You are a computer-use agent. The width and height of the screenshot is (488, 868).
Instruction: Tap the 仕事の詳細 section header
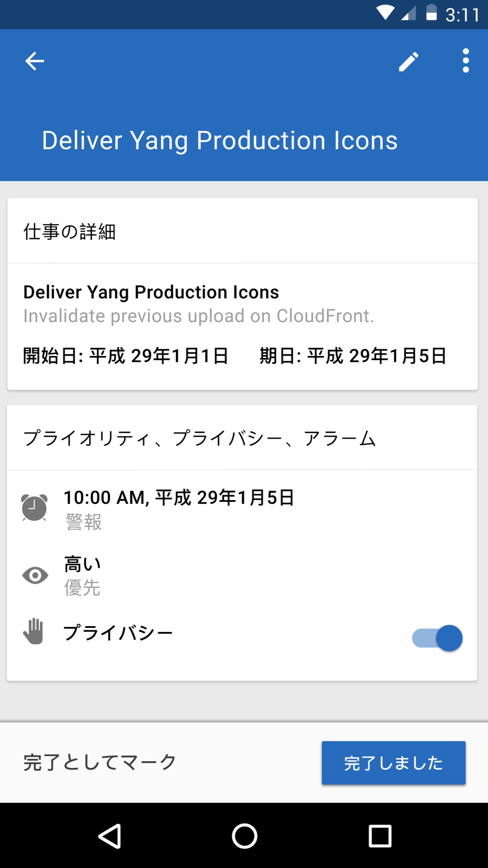[69, 231]
